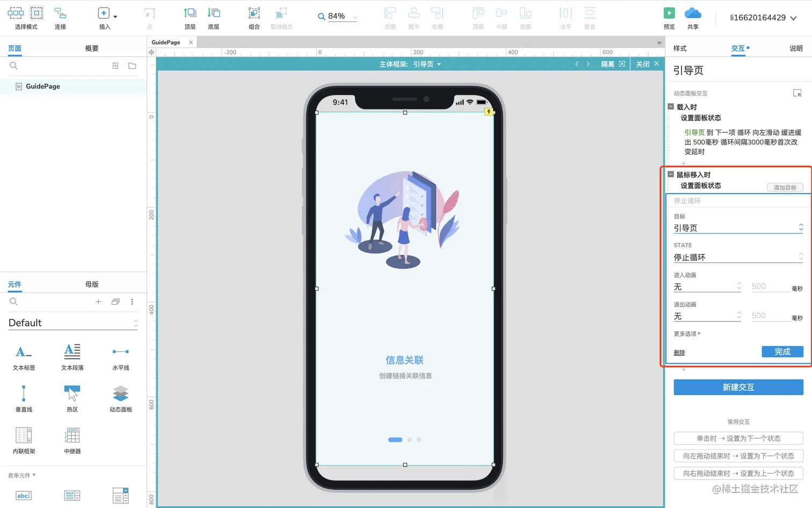
Task: Switch to the 元件 widgets tab
Action: (15, 284)
